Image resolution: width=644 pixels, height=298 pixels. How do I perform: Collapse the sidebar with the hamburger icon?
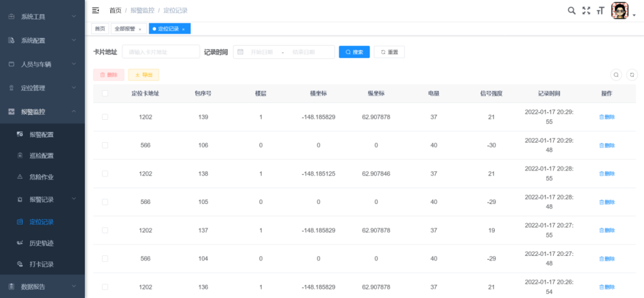click(x=96, y=10)
